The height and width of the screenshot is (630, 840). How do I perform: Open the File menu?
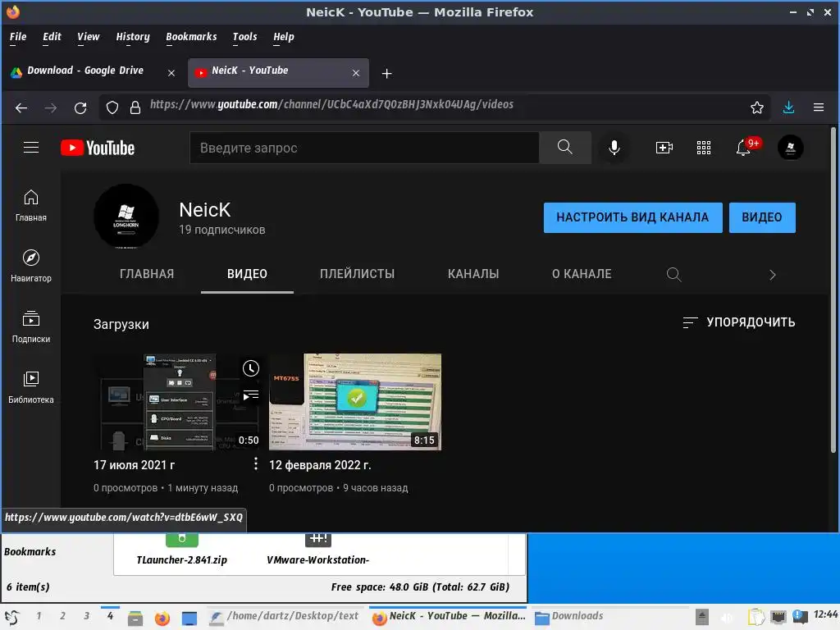tap(18, 36)
